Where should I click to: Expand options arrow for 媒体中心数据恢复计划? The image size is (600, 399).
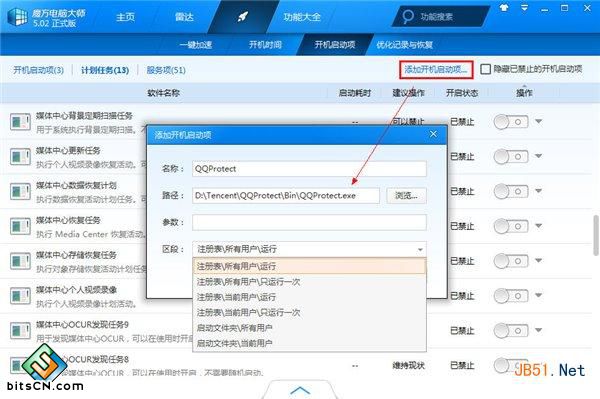click(x=539, y=191)
